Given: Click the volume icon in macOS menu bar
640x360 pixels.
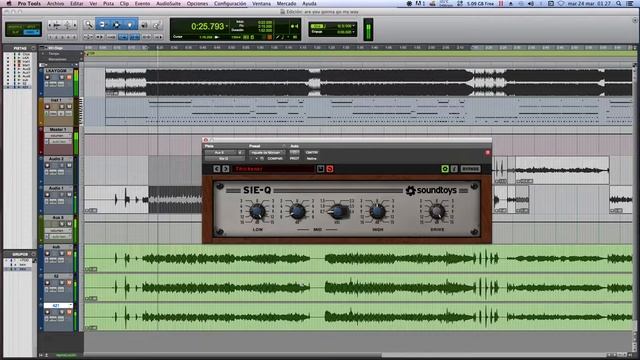Looking at the screenshot, I should [531, 3].
